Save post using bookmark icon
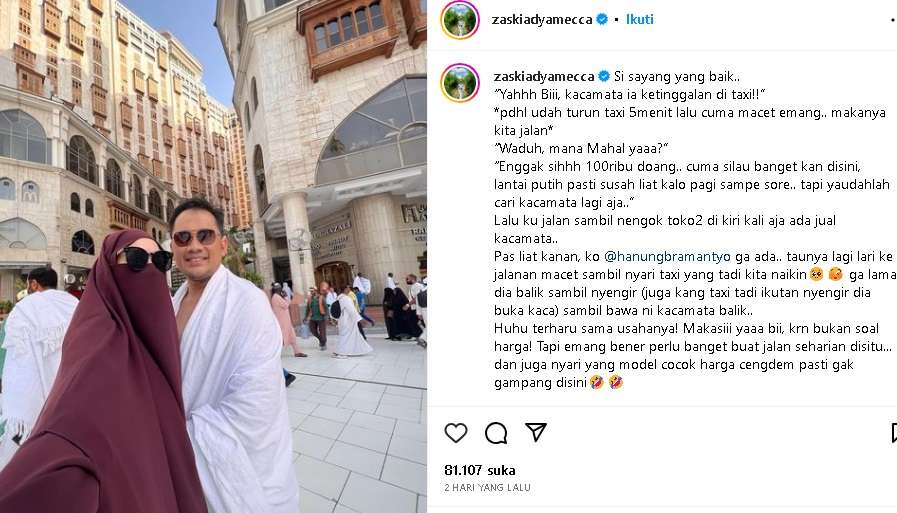897x513 pixels. 894,433
